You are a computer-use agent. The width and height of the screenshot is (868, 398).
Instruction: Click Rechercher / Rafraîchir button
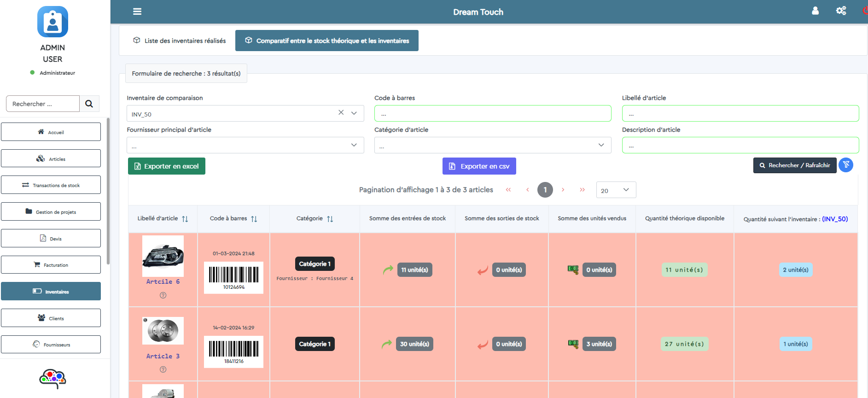coord(795,165)
